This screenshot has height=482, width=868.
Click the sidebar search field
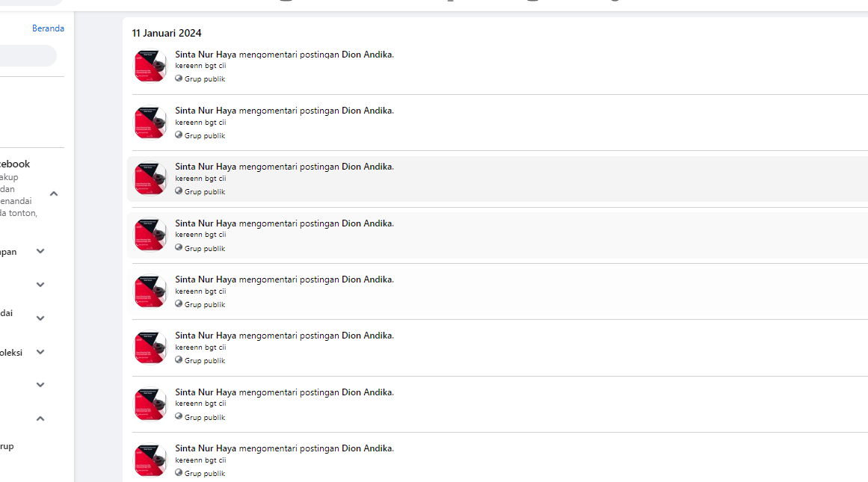27,56
